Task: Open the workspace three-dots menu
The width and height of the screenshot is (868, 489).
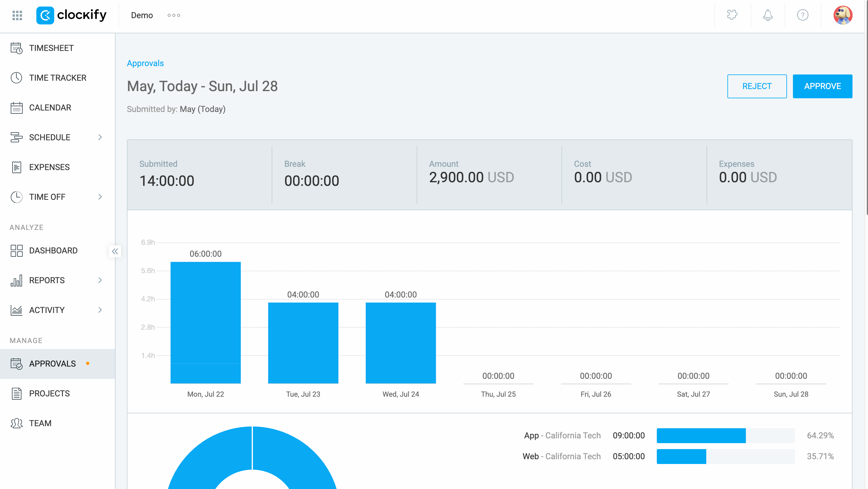Action: point(174,15)
